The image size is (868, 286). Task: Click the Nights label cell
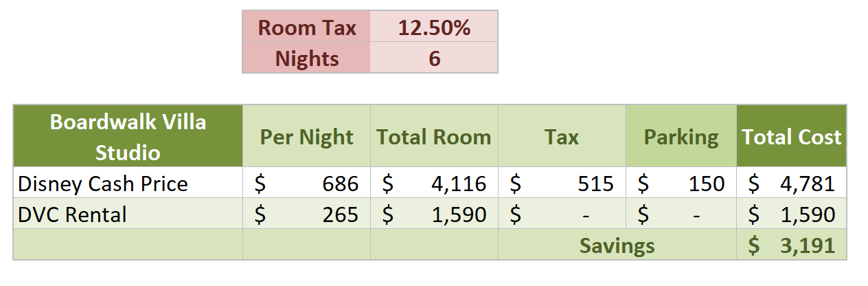[306, 58]
